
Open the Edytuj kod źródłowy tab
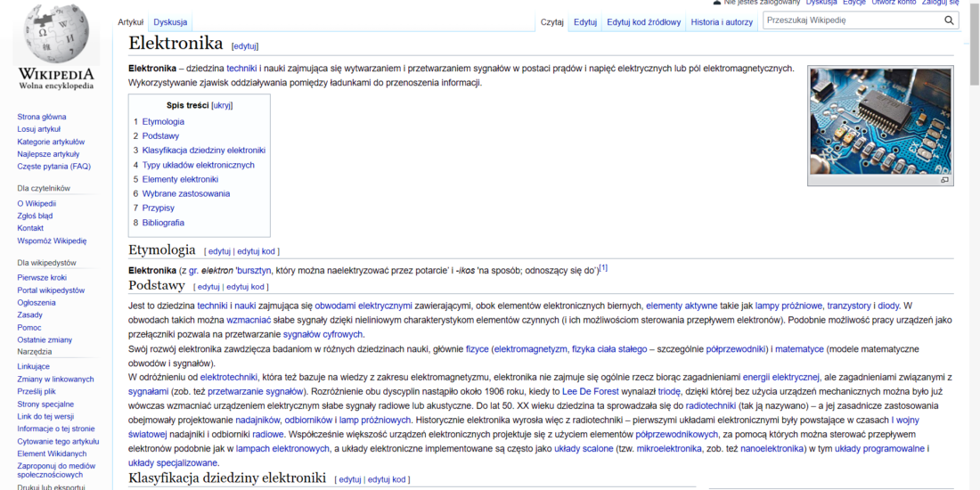[x=643, y=22]
